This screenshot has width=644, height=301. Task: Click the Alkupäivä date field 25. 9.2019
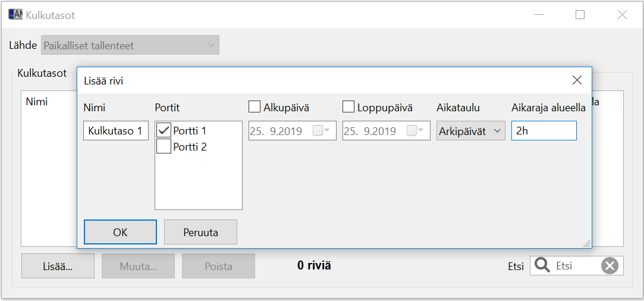click(x=293, y=131)
